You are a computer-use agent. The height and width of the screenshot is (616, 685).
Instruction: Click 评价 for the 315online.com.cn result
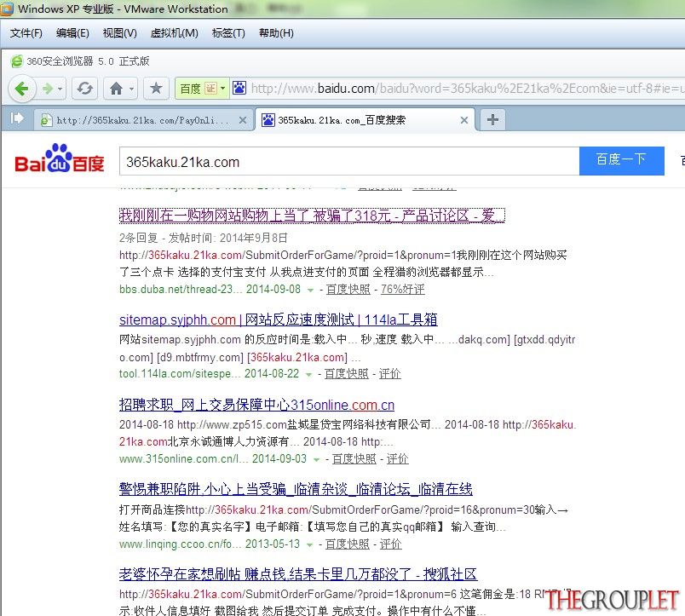click(x=398, y=458)
